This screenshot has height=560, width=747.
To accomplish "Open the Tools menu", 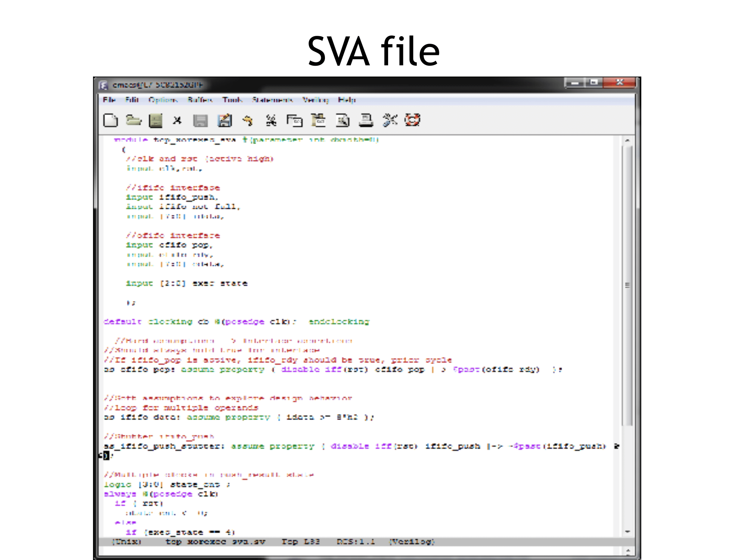I will coord(232,100).
